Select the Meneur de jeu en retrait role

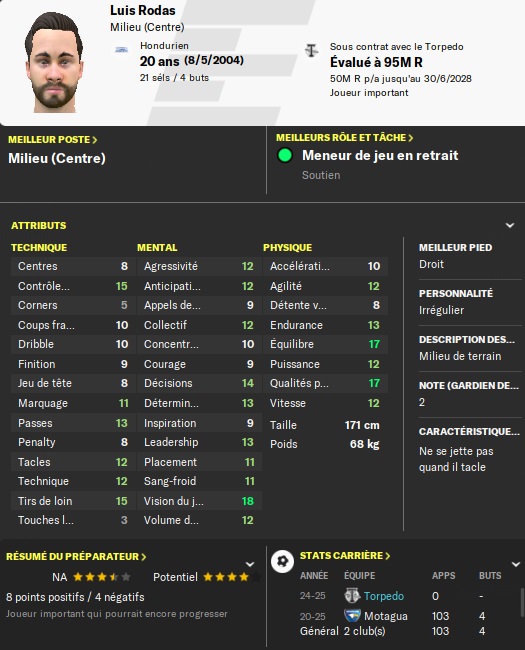click(x=380, y=155)
